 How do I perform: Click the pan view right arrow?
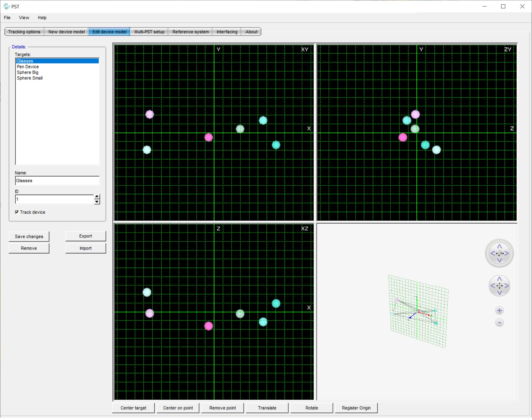[x=506, y=286]
